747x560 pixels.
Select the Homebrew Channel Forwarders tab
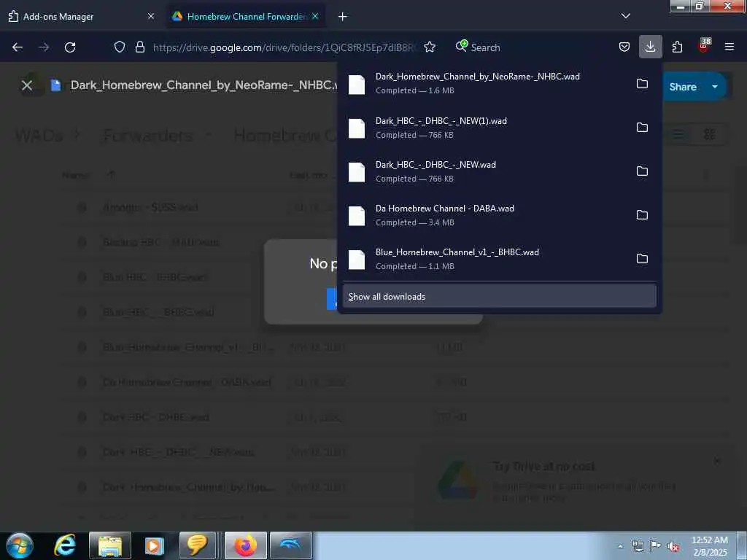coord(245,16)
